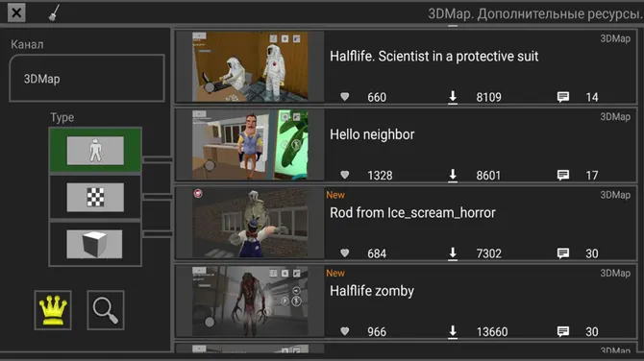Like the Halflife Scientist item via heart

345,97
